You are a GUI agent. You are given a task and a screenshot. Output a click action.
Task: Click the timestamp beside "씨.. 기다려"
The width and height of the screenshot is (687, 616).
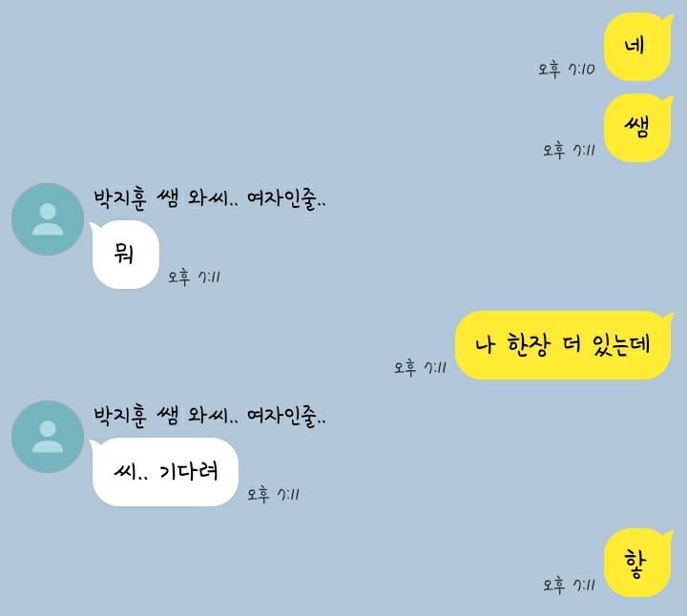273,495
